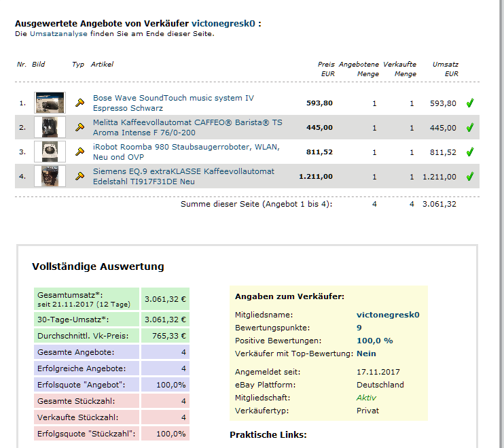Open iRobot Roomba 980 Staubsaugerroboter listing
Image resolution: width=504 pixels, height=448 pixels.
(186, 152)
